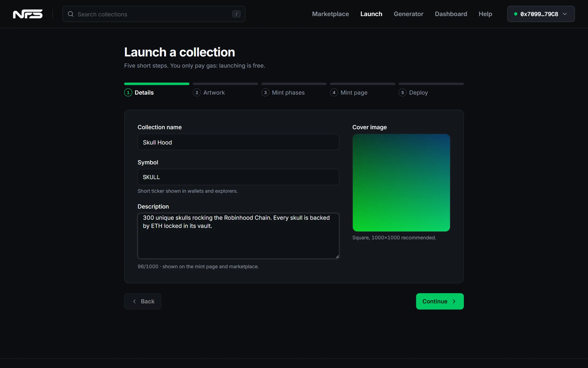Viewport: 588px width, 368px height.
Task: Click the Collection name input field
Action: tap(238, 142)
